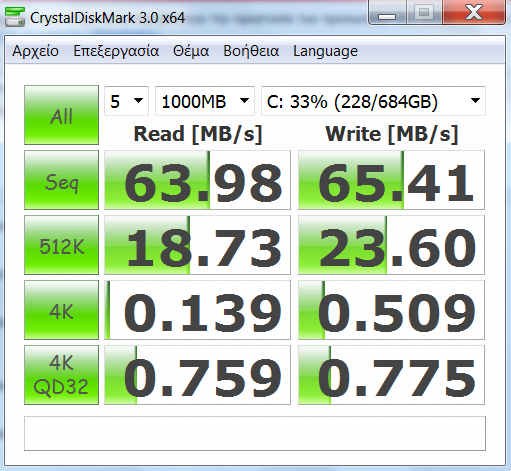Click the 4K QD32 write result 0.775
The image size is (511, 471).
pyautogui.click(x=391, y=375)
